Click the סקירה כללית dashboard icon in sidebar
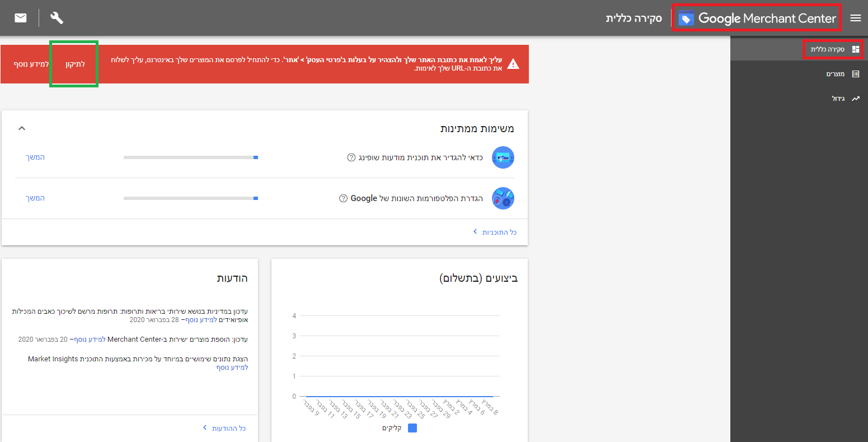Image resolution: width=868 pixels, height=442 pixels. pos(855,49)
